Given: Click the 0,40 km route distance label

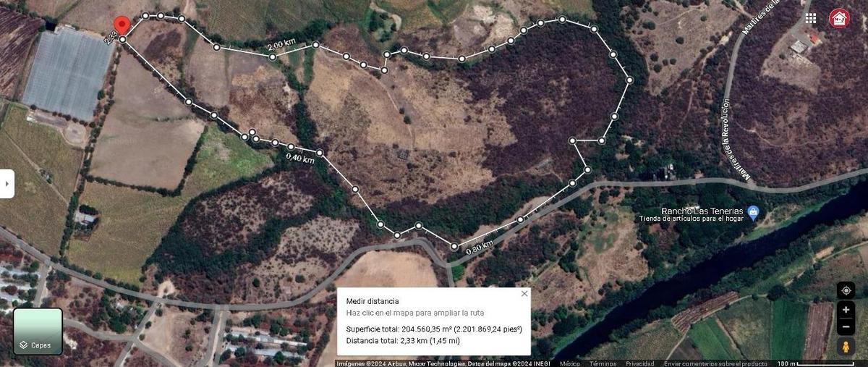Looking at the screenshot, I should pos(299,157).
